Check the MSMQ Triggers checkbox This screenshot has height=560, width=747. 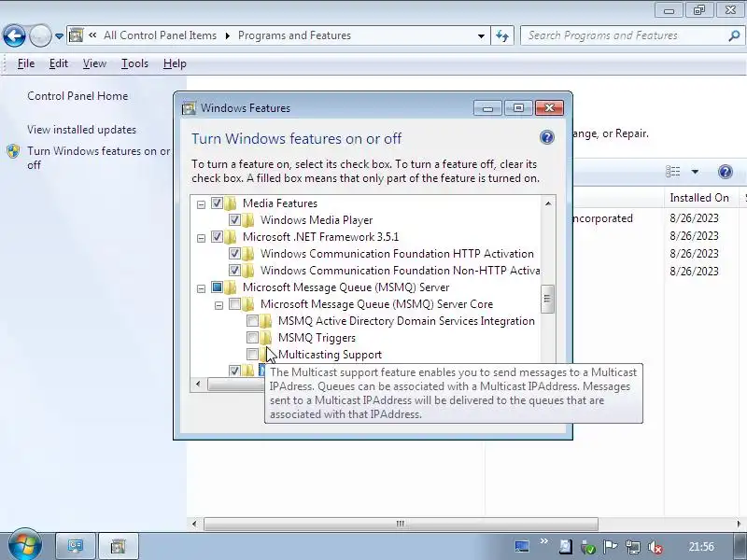coord(252,338)
